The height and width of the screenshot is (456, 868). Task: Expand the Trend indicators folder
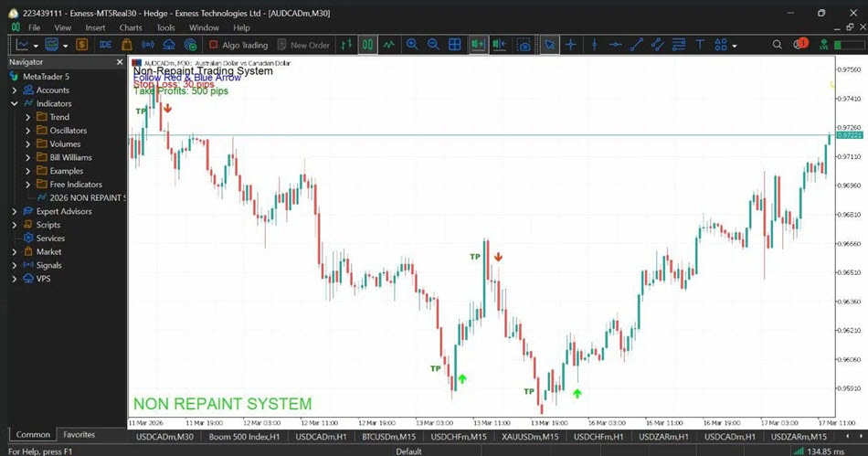[x=27, y=117]
